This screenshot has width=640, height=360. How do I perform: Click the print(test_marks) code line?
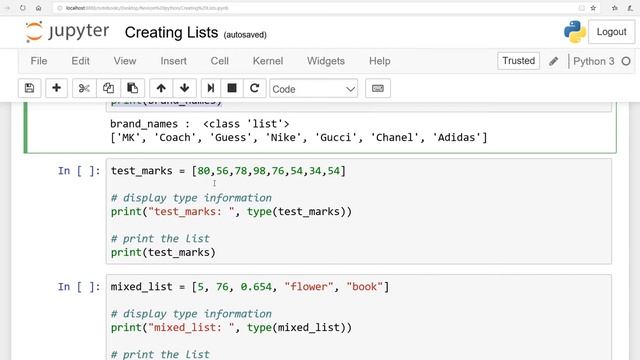pyautogui.click(x=163, y=253)
